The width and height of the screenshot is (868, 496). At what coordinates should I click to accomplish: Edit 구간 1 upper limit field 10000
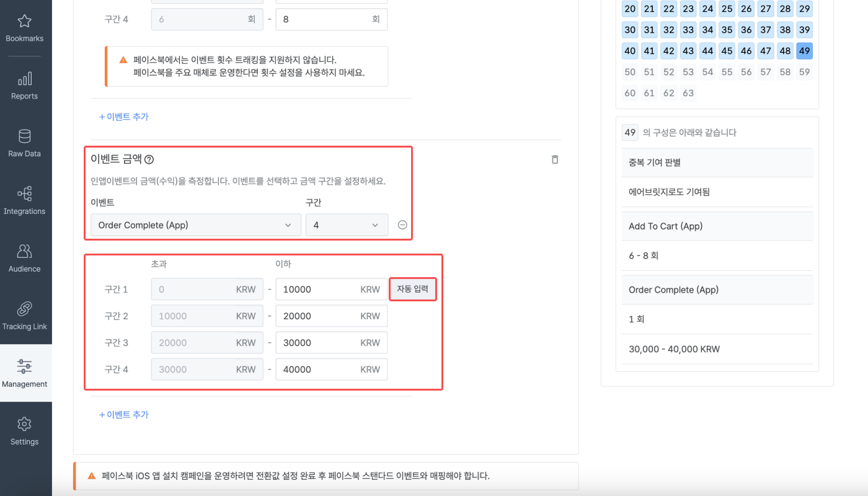332,290
